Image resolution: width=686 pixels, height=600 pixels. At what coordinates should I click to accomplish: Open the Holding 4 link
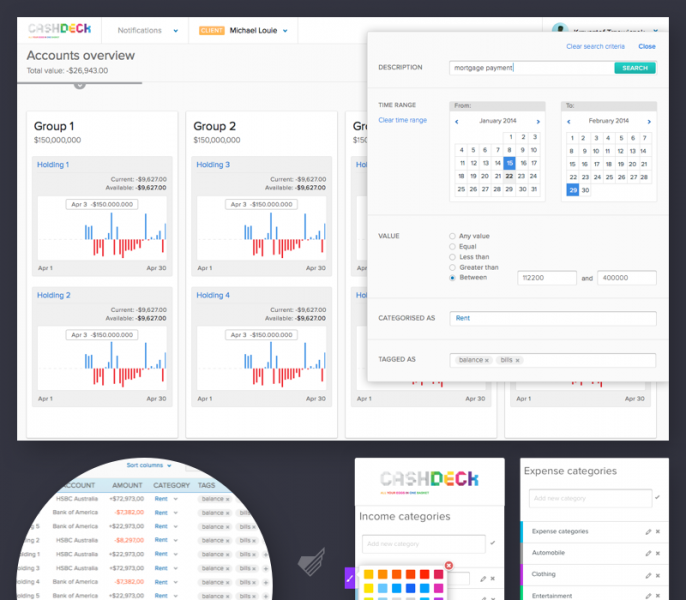pyautogui.click(x=213, y=295)
